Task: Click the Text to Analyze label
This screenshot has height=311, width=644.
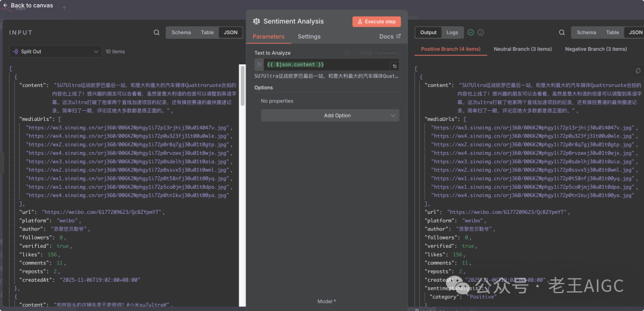Action: click(273, 53)
